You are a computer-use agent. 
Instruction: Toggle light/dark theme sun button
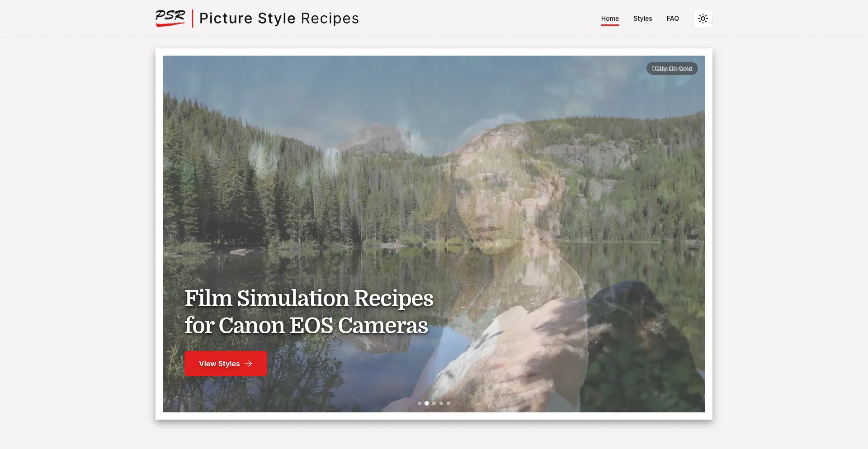coord(703,19)
